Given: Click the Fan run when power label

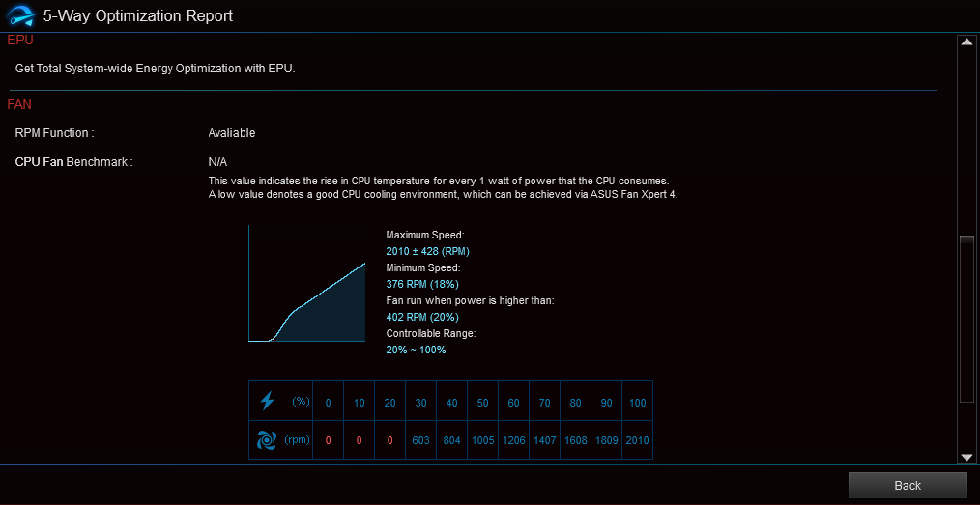Looking at the screenshot, I should coord(470,300).
